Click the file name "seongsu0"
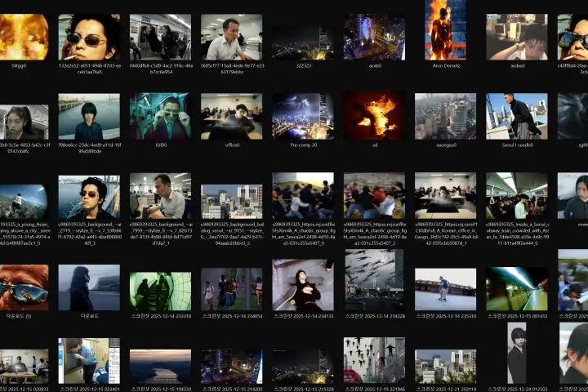Viewport: 588px width, 392px height. [x=446, y=145]
